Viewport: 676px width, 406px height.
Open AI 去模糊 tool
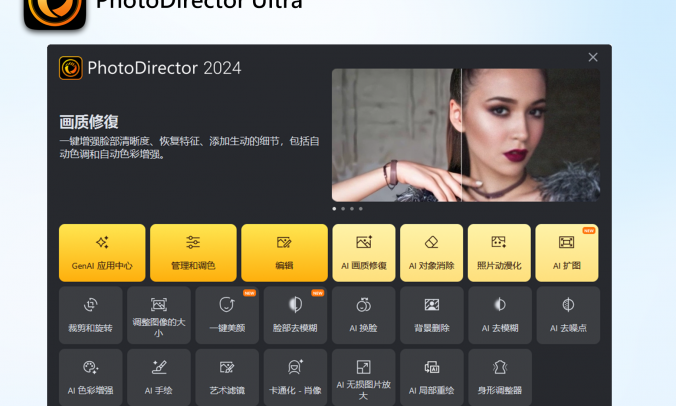pyautogui.click(x=500, y=315)
